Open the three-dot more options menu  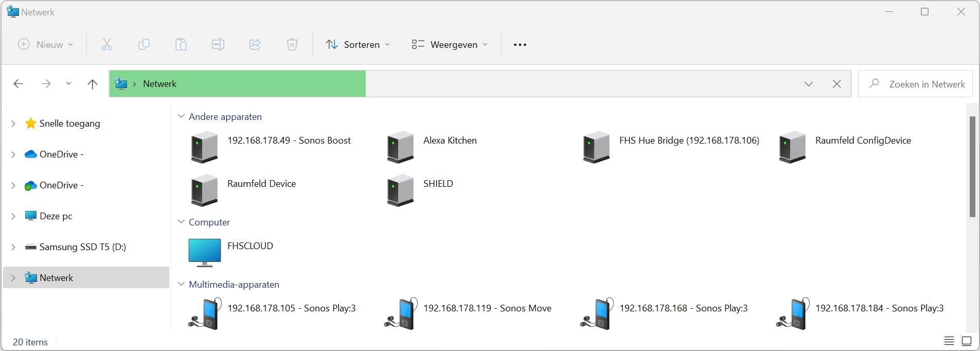coord(520,45)
